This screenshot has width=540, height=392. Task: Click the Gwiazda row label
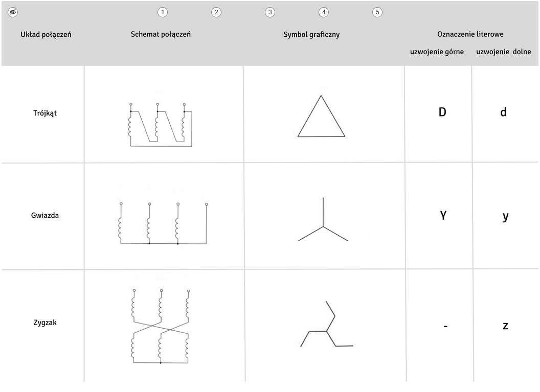tap(45, 216)
